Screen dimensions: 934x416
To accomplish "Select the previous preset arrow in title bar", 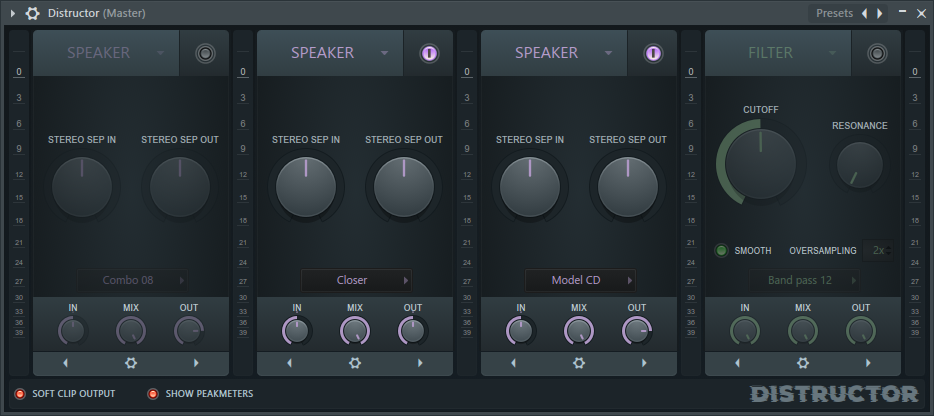I will pyautogui.click(x=865, y=13).
